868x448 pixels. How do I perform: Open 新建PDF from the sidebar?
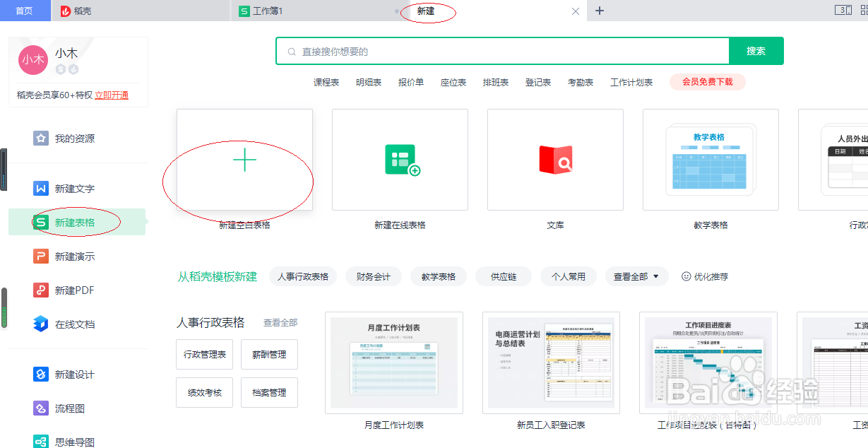73,290
